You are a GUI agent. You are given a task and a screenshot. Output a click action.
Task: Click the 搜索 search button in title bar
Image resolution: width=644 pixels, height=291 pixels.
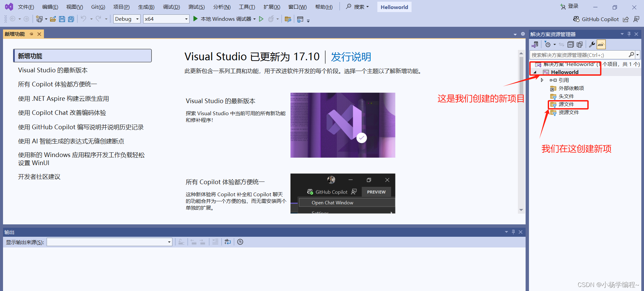pyautogui.click(x=358, y=7)
